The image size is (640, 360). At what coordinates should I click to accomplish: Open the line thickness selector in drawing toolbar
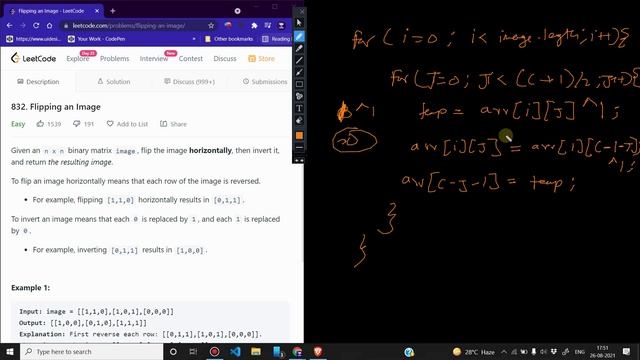pos(299,147)
